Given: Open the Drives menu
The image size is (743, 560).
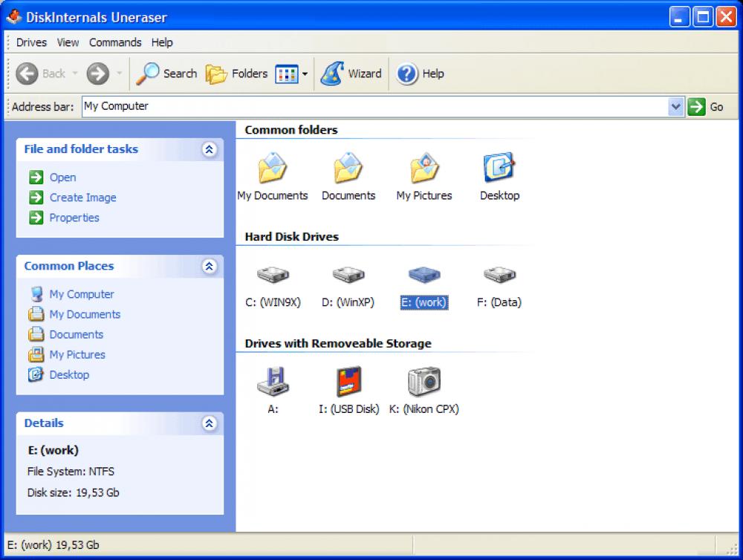Looking at the screenshot, I should coord(30,42).
